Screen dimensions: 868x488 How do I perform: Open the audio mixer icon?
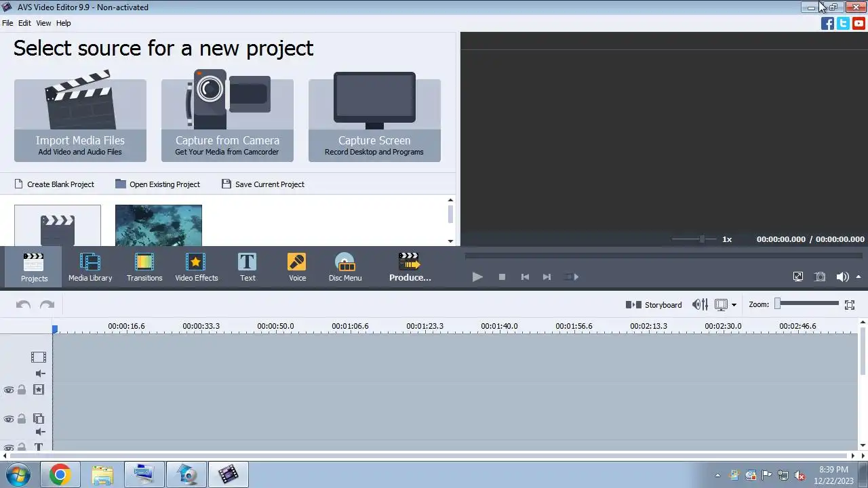click(700, 305)
